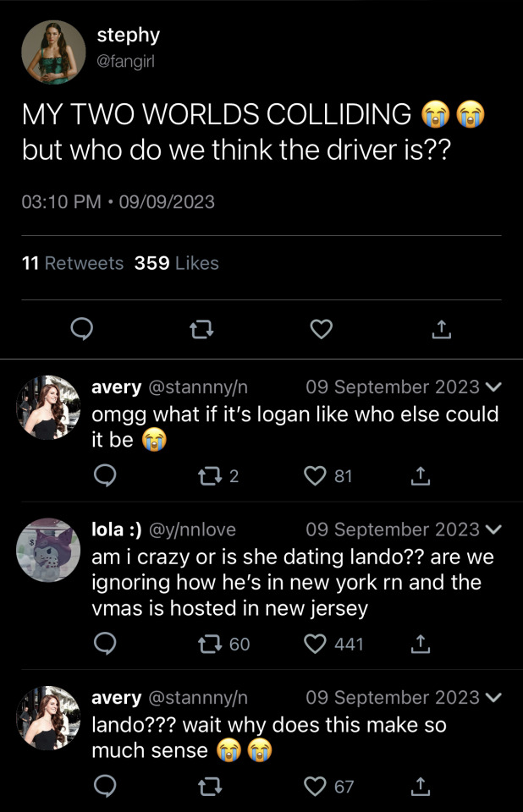Like avery's comment with 81 likes
The image size is (523, 812).
[x=317, y=476]
